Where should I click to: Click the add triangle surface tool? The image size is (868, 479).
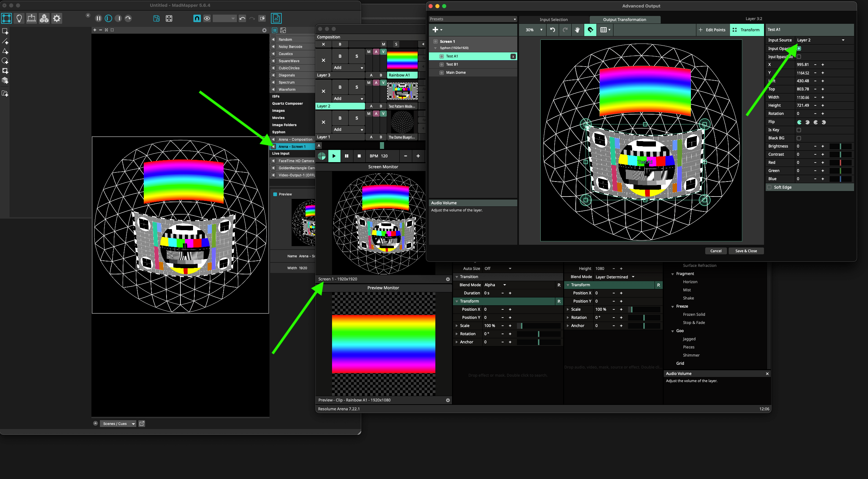click(x=5, y=51)
